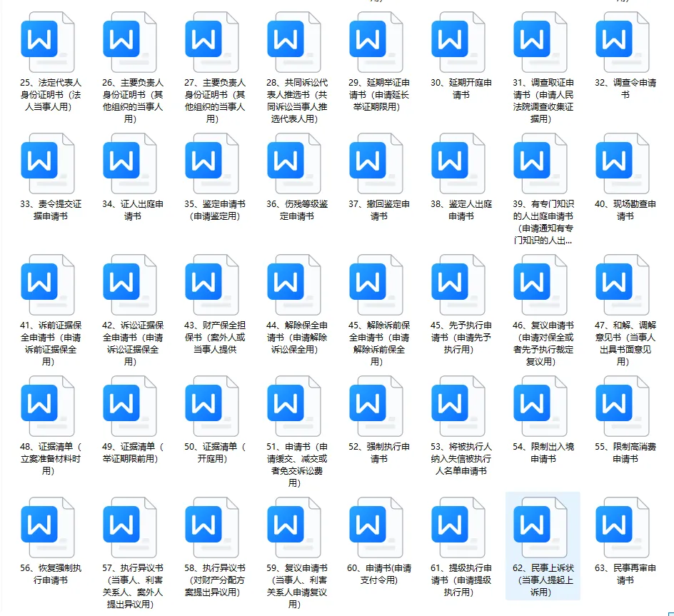This screenshot has width=674, height=616.
Task: Click the document icon for 36 伤残等级鉴定申请书
Action: (294, 163)
